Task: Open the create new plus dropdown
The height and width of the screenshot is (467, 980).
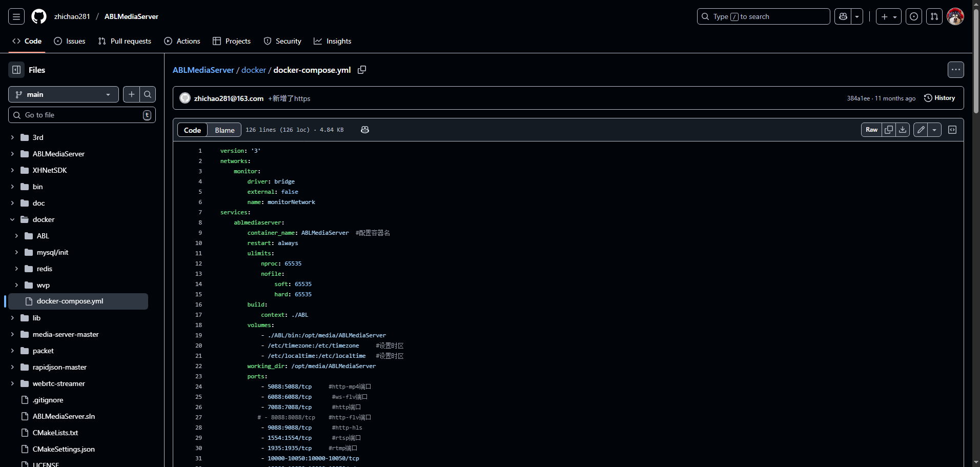Action: coord(889,16)
